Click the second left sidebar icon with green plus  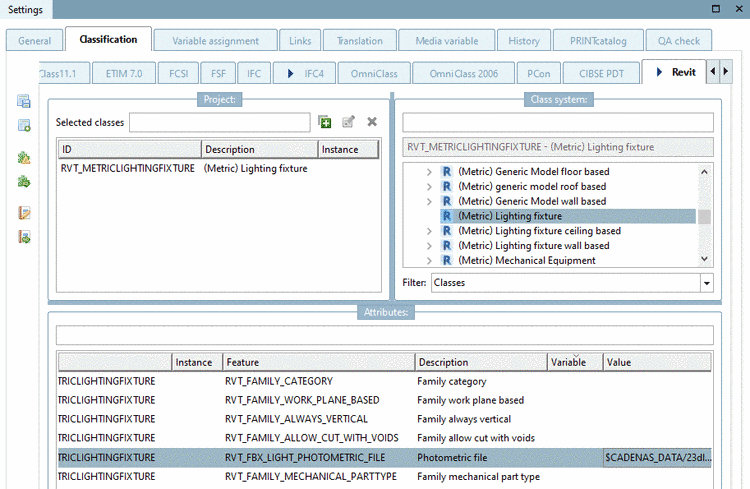(x=24, y=125)
